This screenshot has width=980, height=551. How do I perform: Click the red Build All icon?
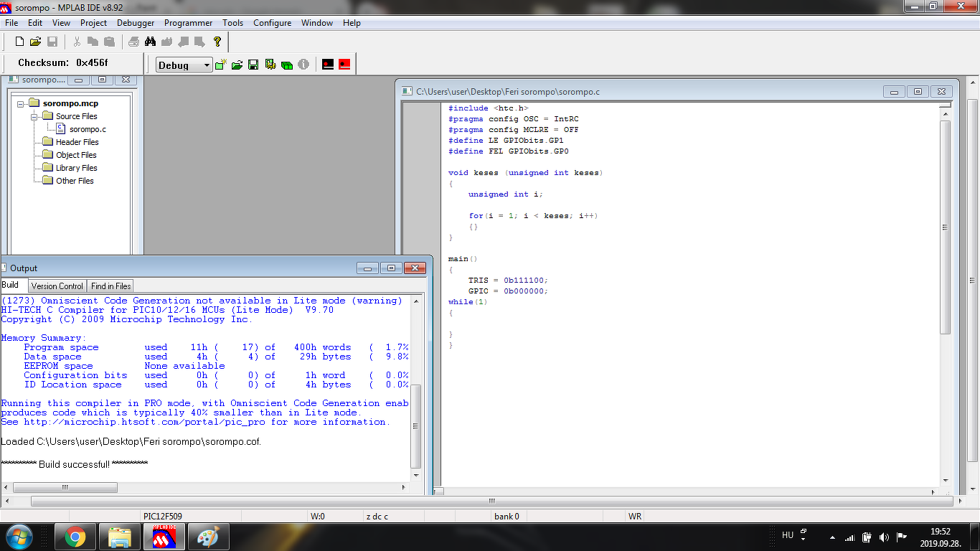(344, 64)
